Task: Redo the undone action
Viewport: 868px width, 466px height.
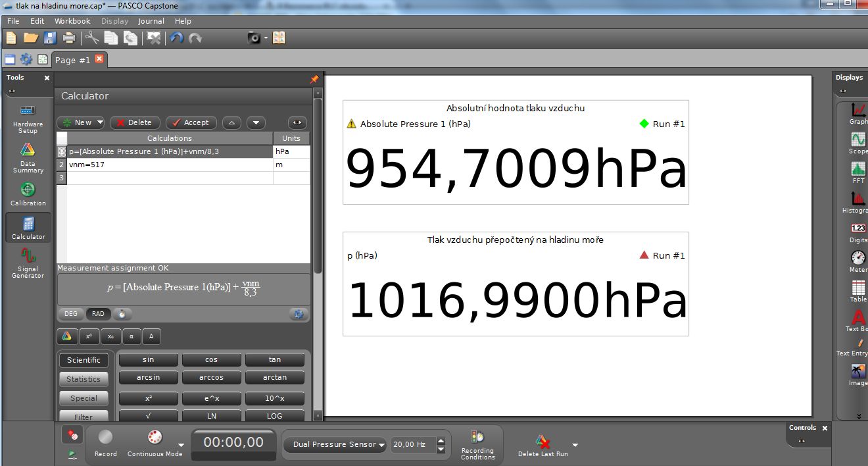Action: (x=195, y=38)
